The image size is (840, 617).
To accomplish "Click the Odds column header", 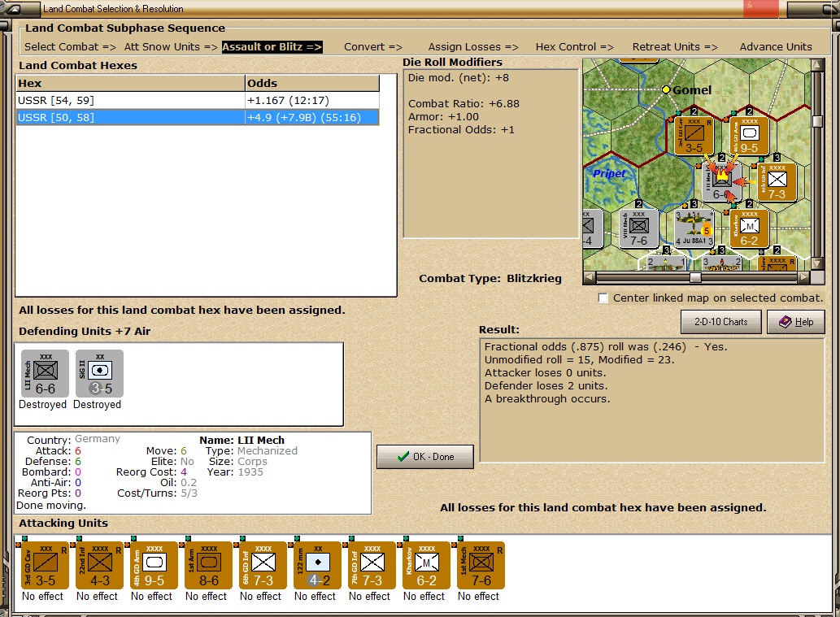I will (311, 84).
